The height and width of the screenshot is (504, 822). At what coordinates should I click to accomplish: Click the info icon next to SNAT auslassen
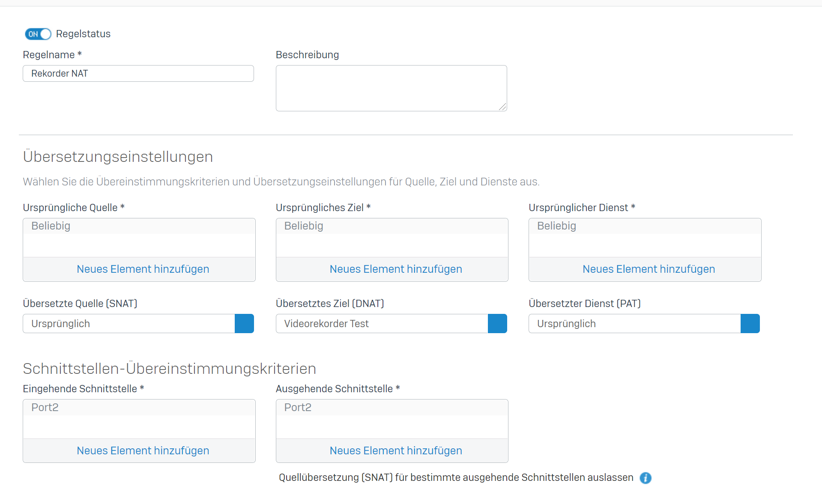[645, 478]
